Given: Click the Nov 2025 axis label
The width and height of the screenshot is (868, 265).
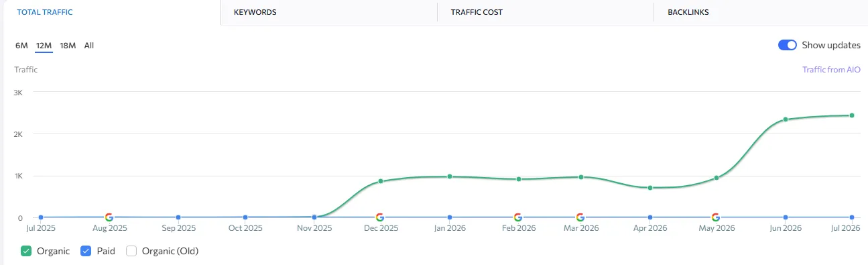Looking at the screenshot, I should tap(314, 228).
